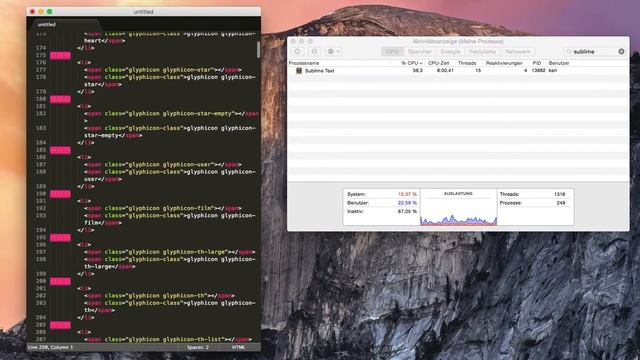Select the Festplatte tab
The width and height of the screenshot is (640, 360).
[482, 52]
